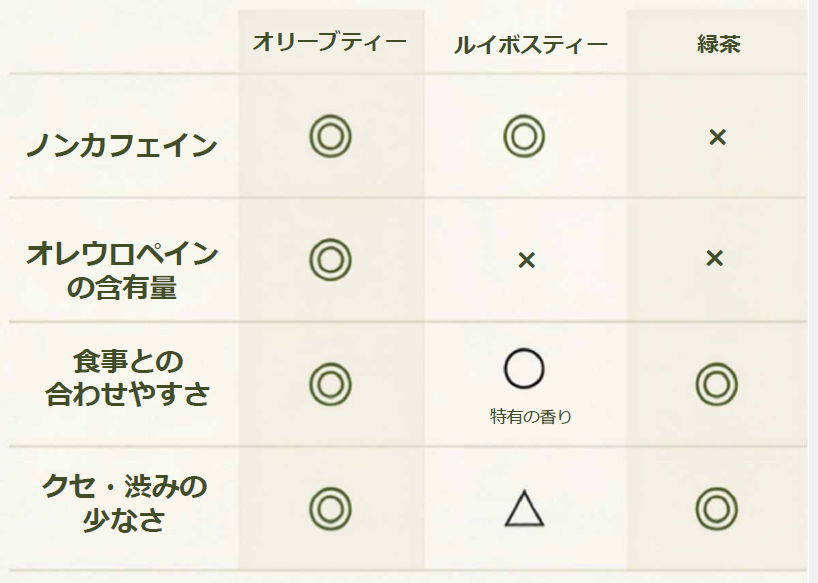Image resolution: width=818 pixels, height=583 pixels.
Task: Select the ルイボスティー column header
Action: (531, 45)
